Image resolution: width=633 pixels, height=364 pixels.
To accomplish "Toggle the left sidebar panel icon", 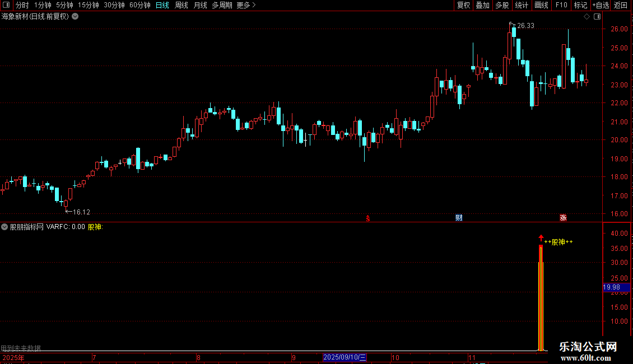I will pyautogui.click(x=6, y=5).
